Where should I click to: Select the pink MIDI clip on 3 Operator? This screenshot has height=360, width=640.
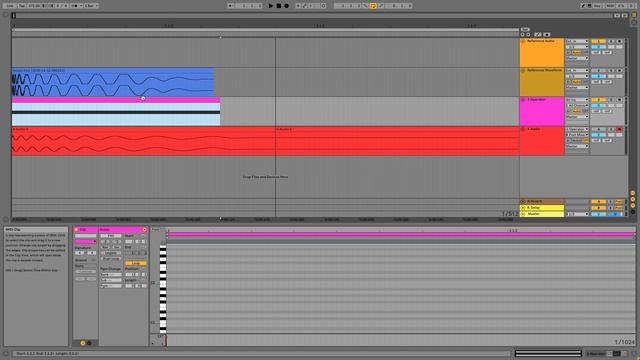click(x=116, y=111)
